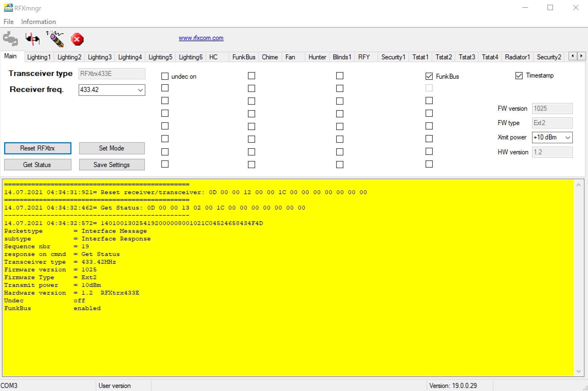Click the FW type field

[x=552, y=123]
